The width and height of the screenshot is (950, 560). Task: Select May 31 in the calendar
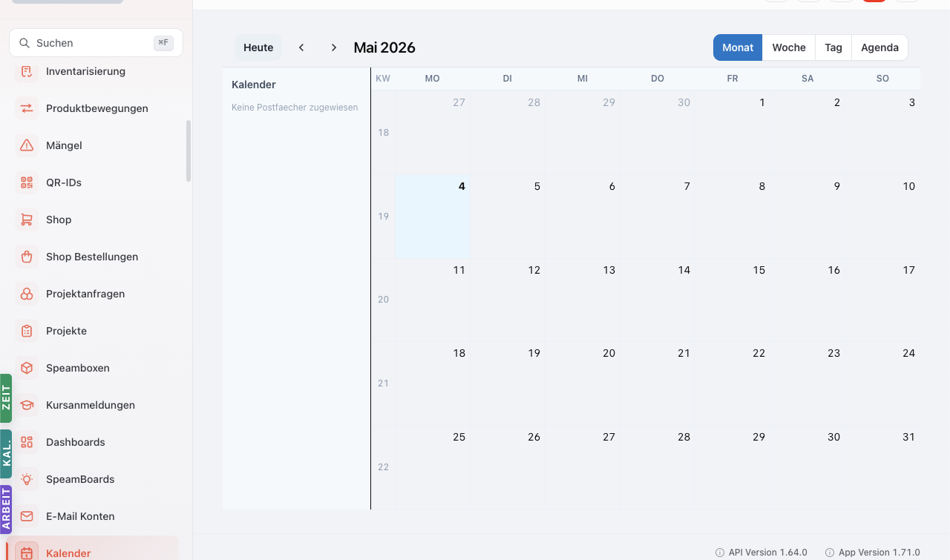coord(882,467)
